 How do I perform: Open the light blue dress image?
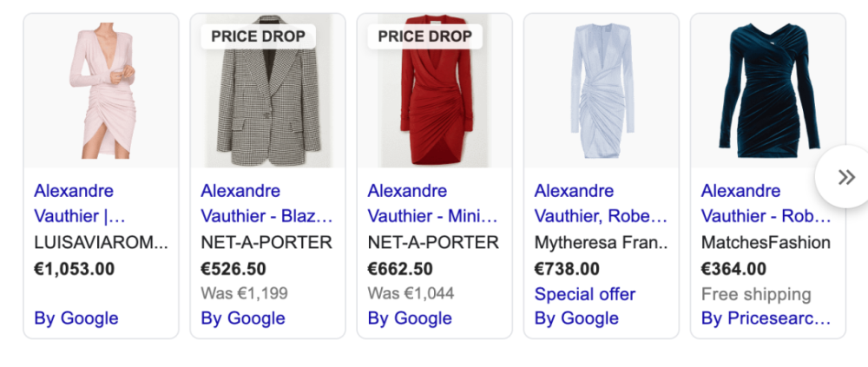pyautogui.click(x=601, y=91)
